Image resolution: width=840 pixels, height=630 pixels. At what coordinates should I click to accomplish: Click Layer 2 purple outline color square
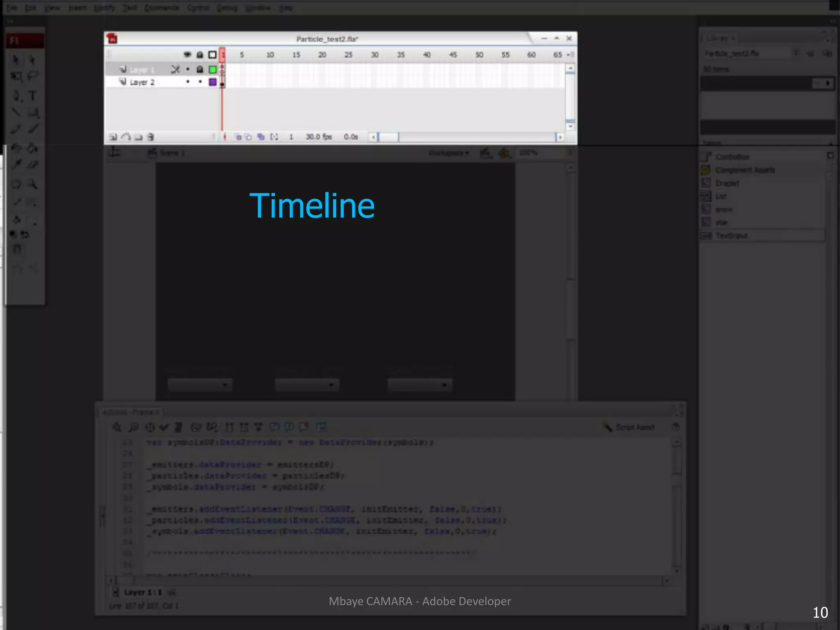[212, 82]
